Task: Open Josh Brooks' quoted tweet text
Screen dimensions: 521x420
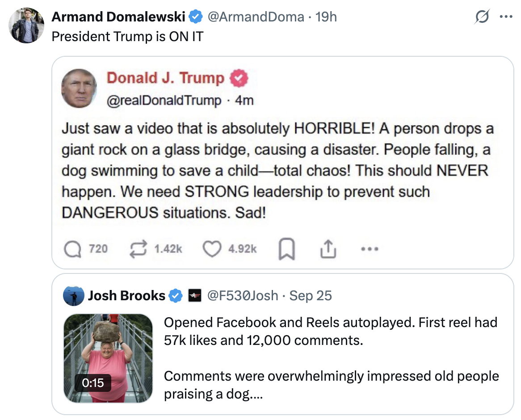Action: click(x=331, y=357)
